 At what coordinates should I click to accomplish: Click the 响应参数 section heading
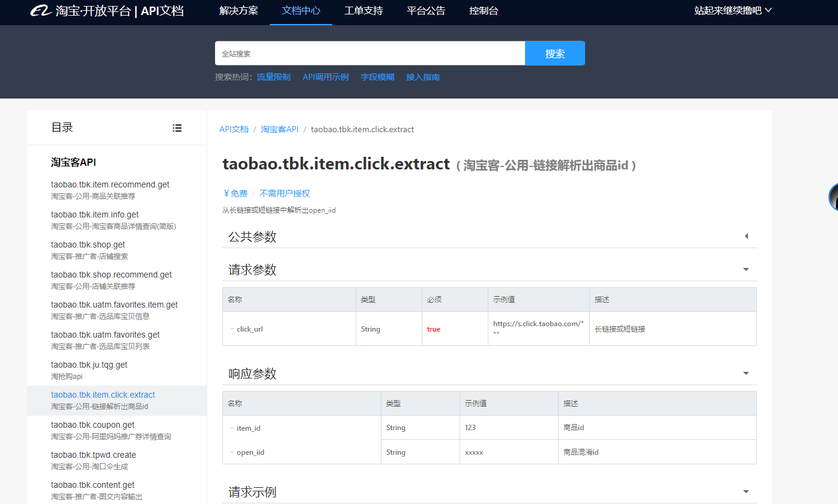click(252, 374)
